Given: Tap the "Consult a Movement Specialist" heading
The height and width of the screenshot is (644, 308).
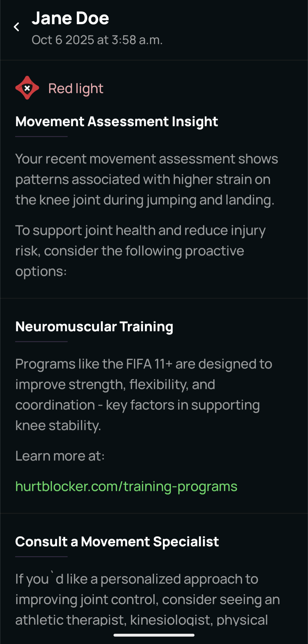Looking at the screenshot, I should (x=117, y=542).
